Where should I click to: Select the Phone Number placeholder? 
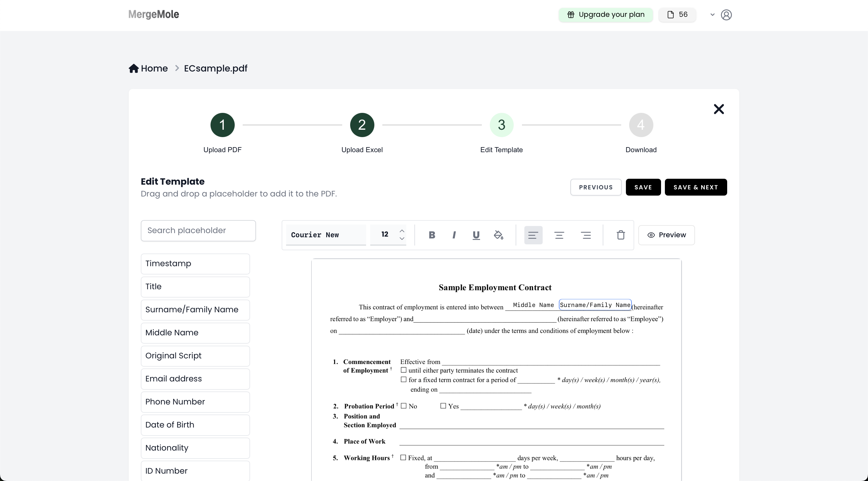point(195,402)
